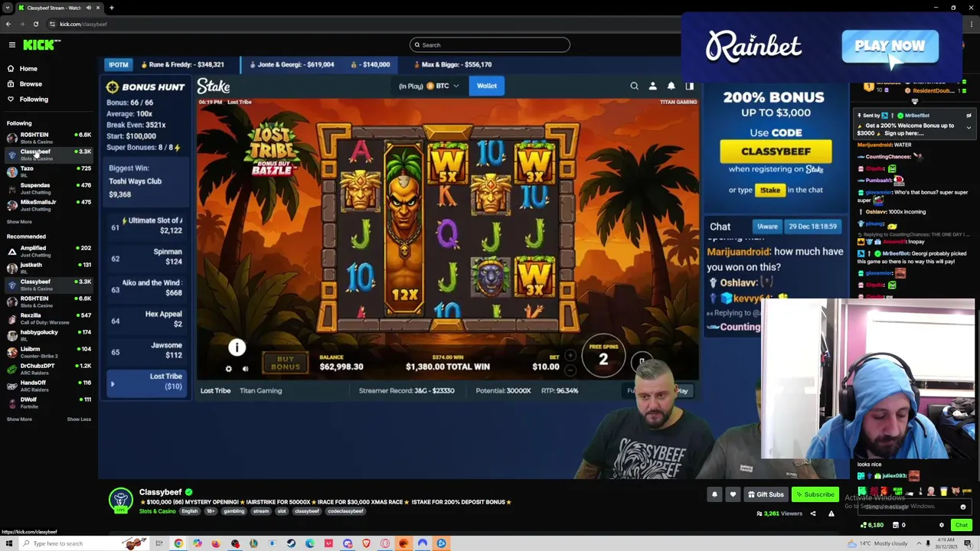This screenshot has width=980, height=551.
Task: Open Following in the sidebar
Action: coord(34,99)
